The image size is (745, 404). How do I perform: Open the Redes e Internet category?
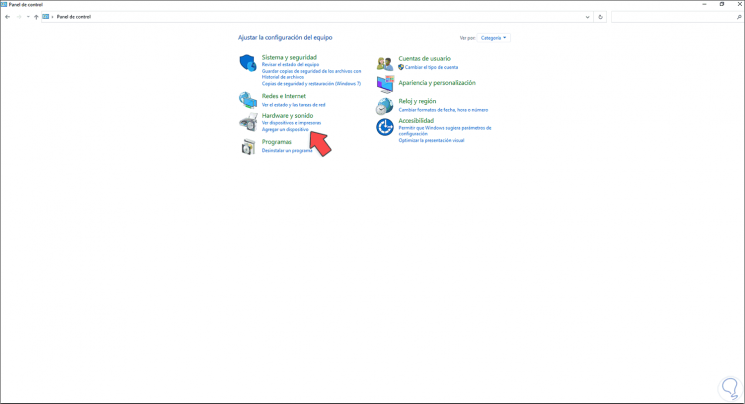(x=284, y=96)
